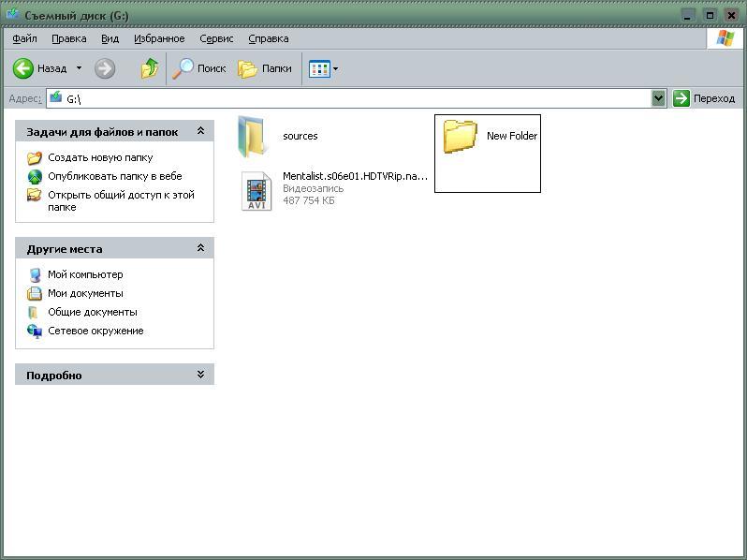Select the Mentalist AVI file icon
This screenshot has height=560, width=747.
256,191
